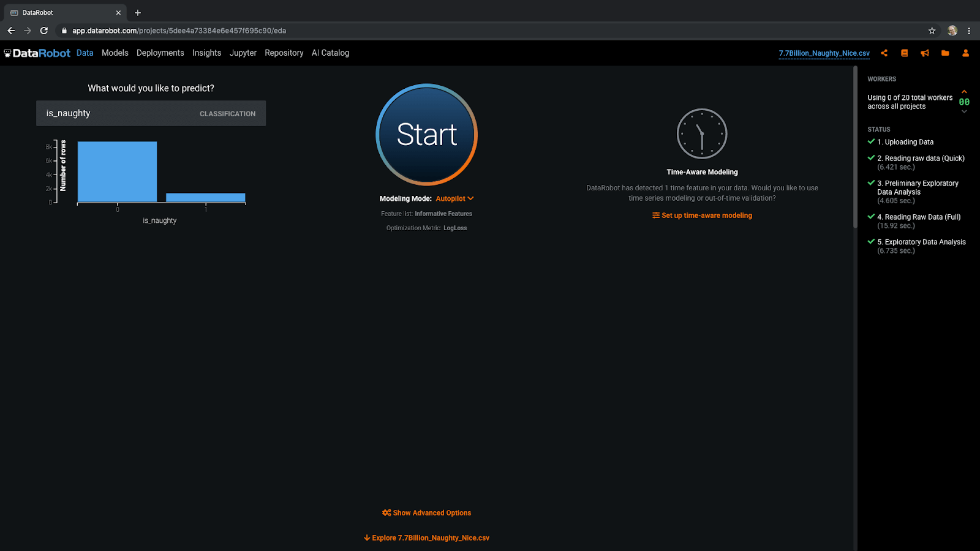This screenshot has height=551, width=980.
Task: Go forward in browser
Action: [28, 31]
